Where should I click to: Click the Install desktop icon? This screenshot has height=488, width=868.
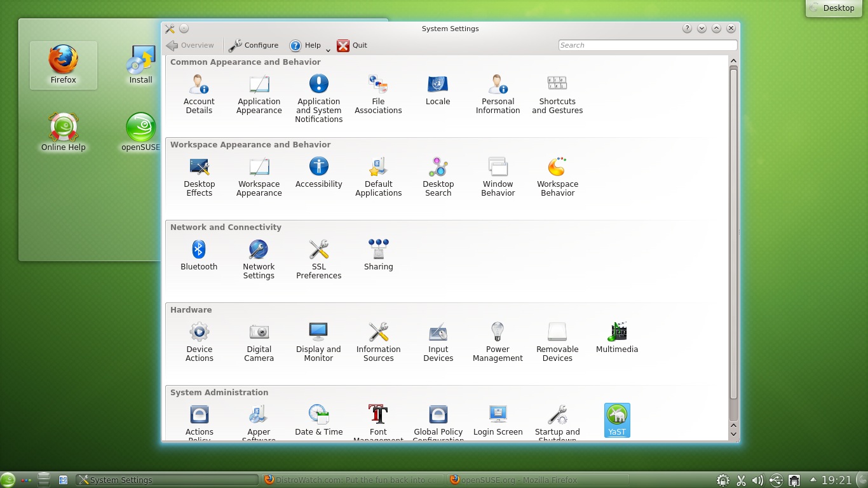pyautogui.click(x=141, y=65)
